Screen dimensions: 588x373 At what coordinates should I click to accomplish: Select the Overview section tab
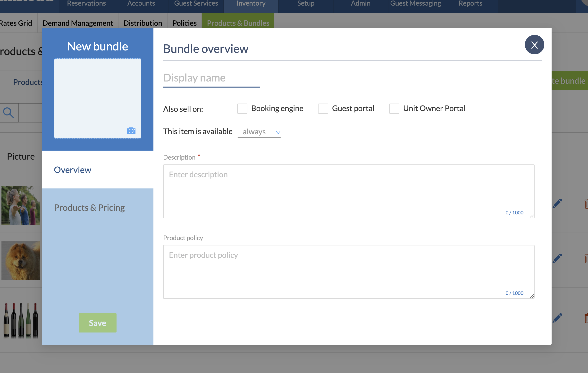[73, 170]
